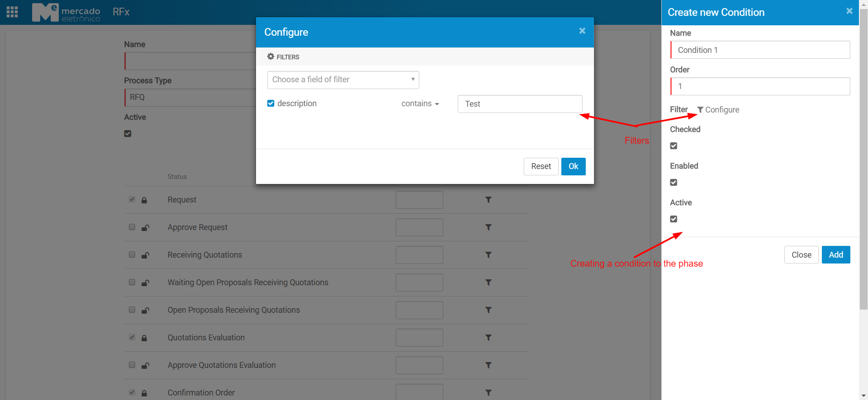Close the Configure dialog
Viewport: 868px width, 400px height.
(x=582, y=31)
